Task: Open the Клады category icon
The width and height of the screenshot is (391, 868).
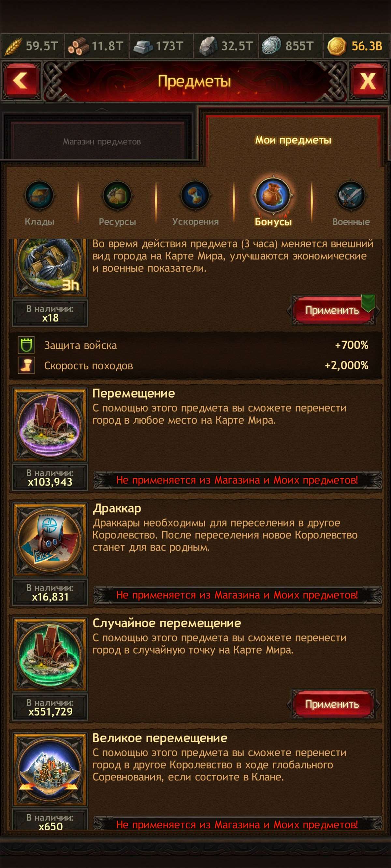Action: 39,196
